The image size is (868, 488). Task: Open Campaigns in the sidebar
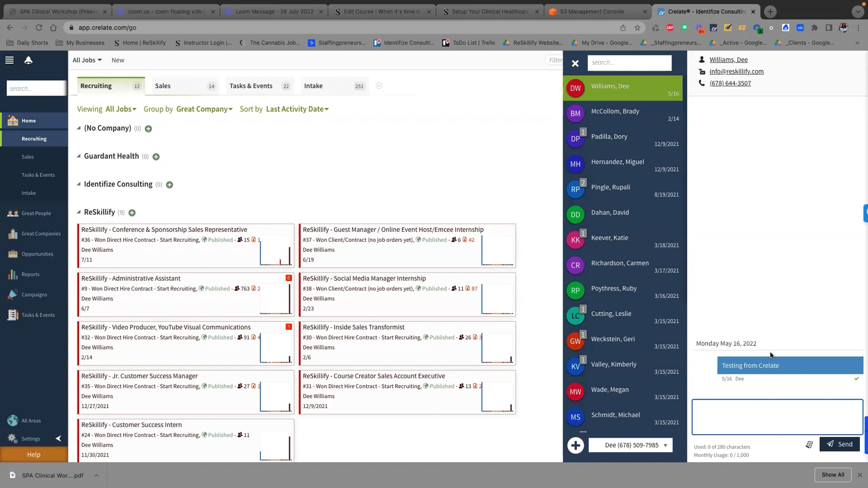pyautogui.click(x=34, y=295)
